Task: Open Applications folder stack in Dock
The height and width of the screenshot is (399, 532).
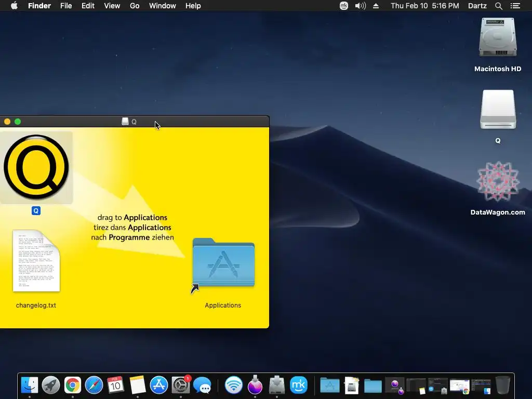Action: (x=330, y=385)
